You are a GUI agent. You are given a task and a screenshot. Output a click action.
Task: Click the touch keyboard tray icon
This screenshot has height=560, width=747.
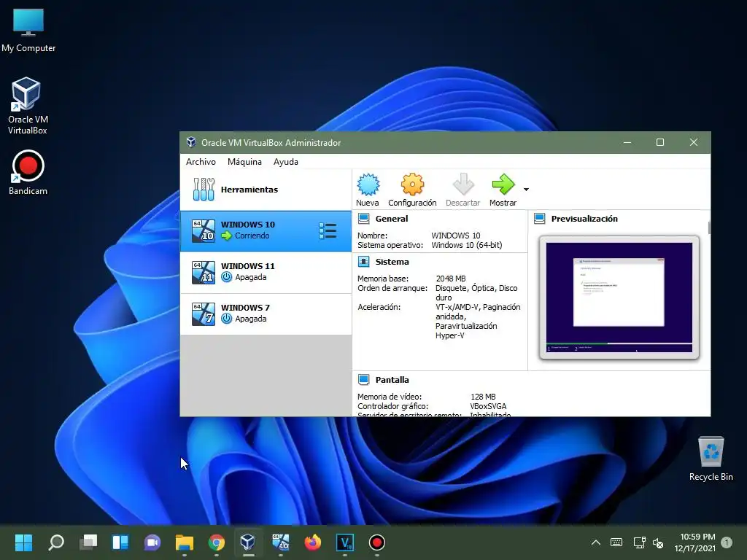pyautogui.click(x=616, y=542)
